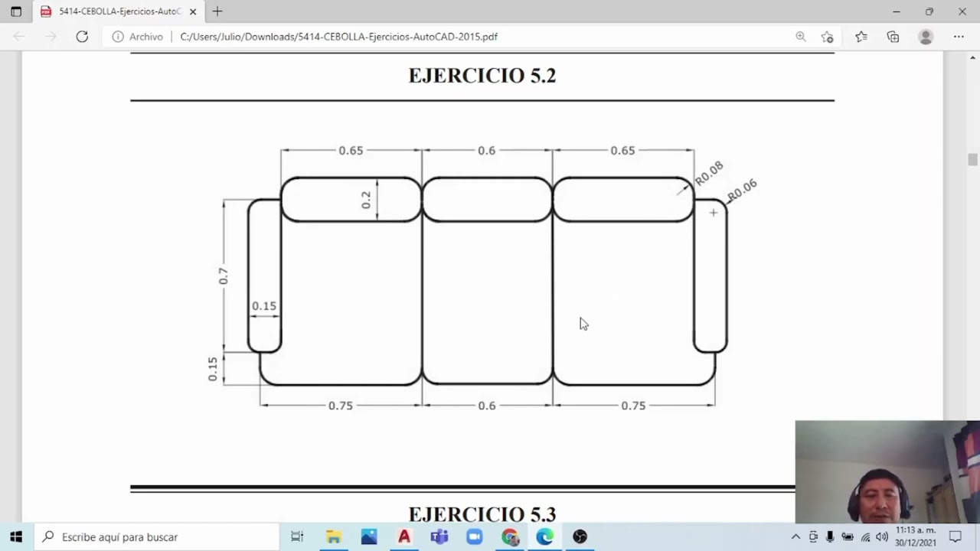The width and height of the screenshot is (980, 551).
Task: Click the microphone tray icon
Action: 830,536
